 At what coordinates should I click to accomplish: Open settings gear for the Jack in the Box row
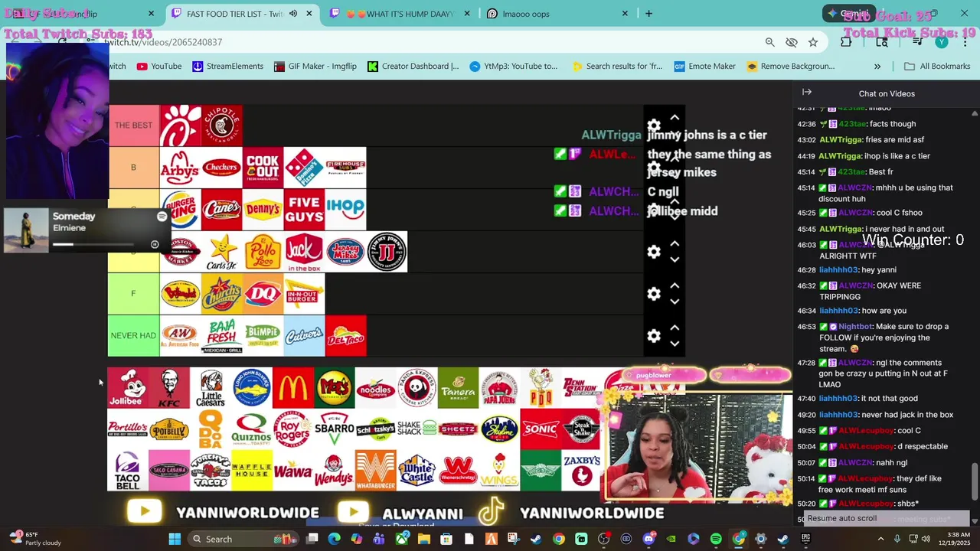pyautogui.click(x=654, y=252)
